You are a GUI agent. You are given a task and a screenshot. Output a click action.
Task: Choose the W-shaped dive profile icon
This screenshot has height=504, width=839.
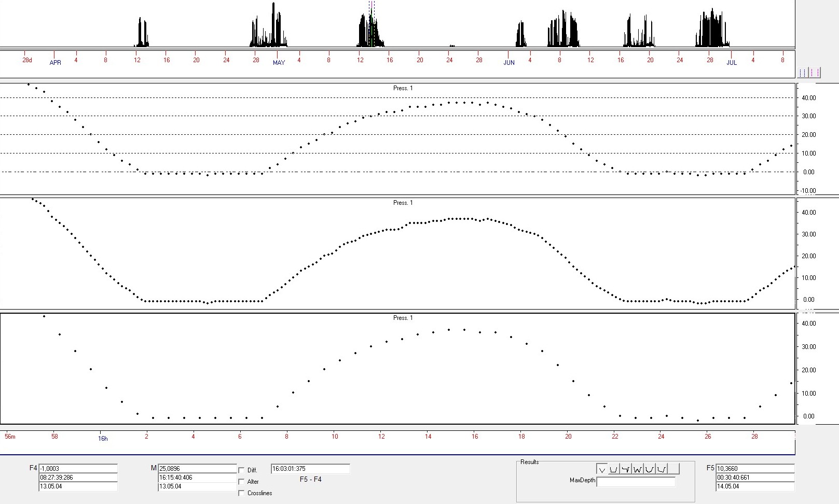tap(638, 469)
